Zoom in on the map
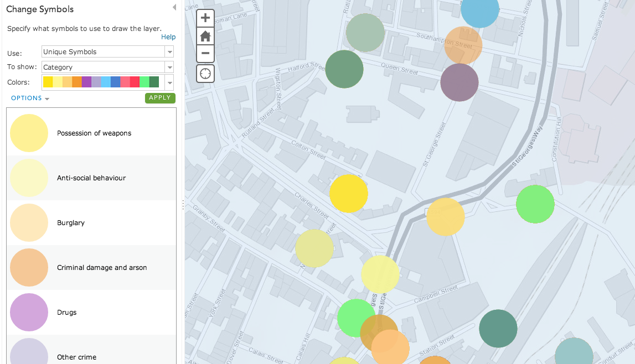This screenshot has width=635, height=364. (205, 18)
